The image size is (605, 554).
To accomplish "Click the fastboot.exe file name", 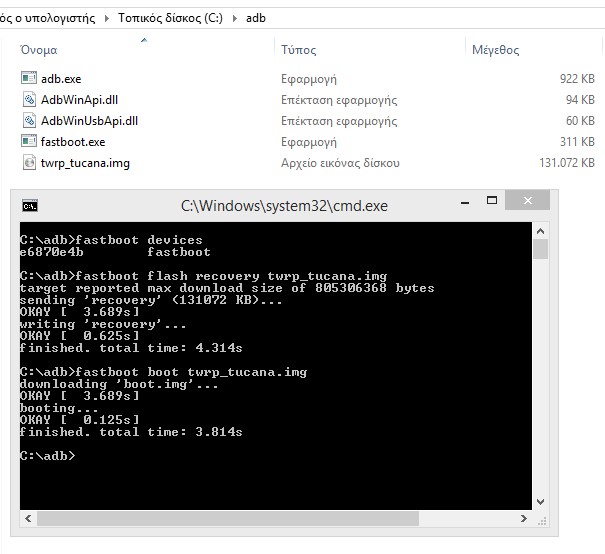I will [x=73, y=142].
